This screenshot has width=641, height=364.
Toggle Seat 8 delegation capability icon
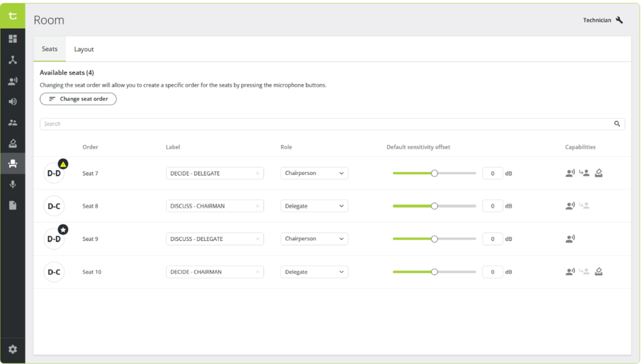click(584, 206)
